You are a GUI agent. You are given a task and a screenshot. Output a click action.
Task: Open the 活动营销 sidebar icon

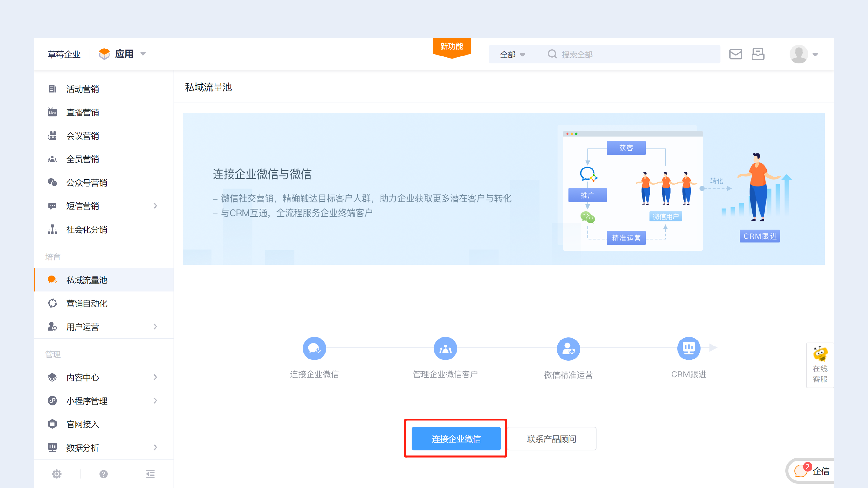tap(52, 89)
